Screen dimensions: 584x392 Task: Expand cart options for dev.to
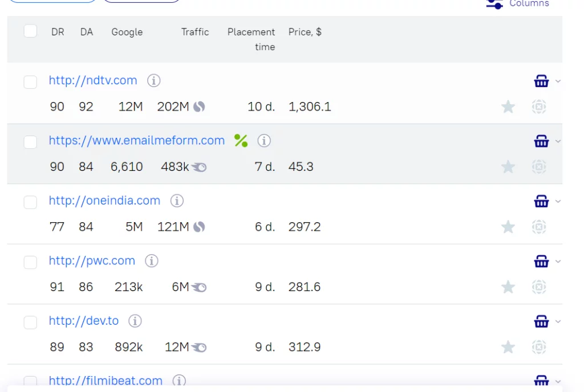558,322
